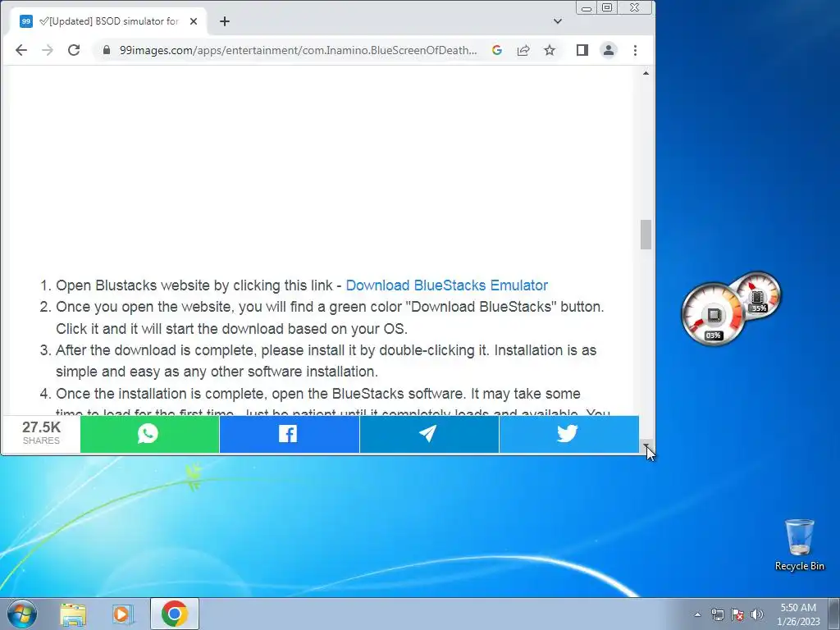
Task: Toggle the Chrome side panel
Action: [x=582, y=50]
